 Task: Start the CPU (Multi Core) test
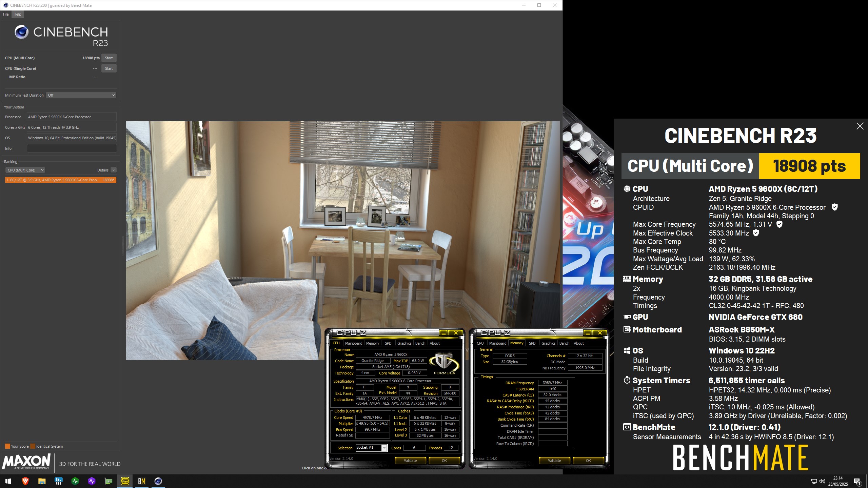[x=109, y=58]
